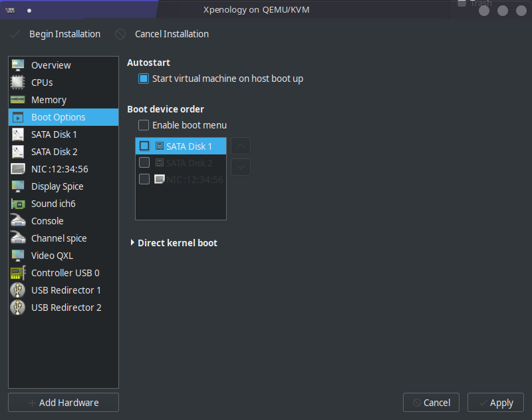Click the Cancel Installation prohibit icon
Image resolution: width=532 pixels, height=420 pixels.
tap(120, 34)
